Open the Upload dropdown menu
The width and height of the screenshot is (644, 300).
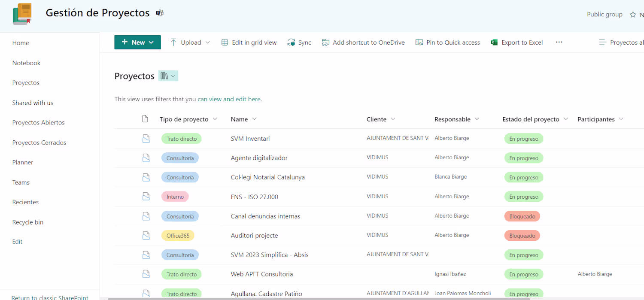pyautogui.click(x=208, y=42)
